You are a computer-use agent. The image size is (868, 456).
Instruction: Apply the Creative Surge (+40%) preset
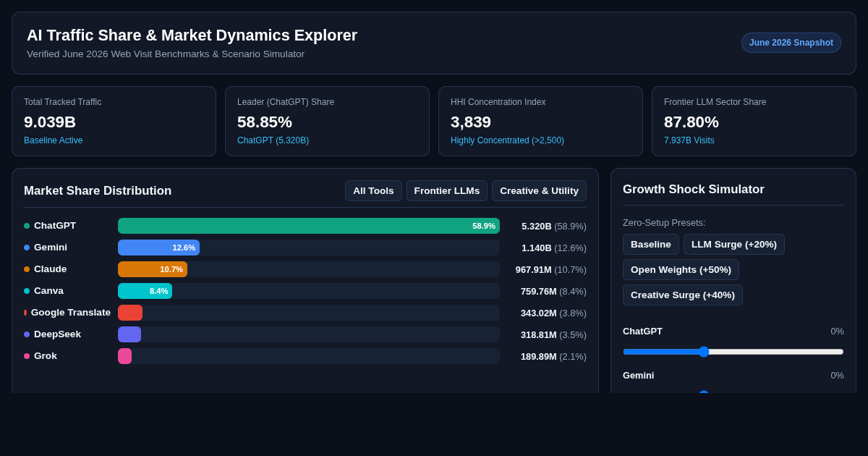coord(683,295)
